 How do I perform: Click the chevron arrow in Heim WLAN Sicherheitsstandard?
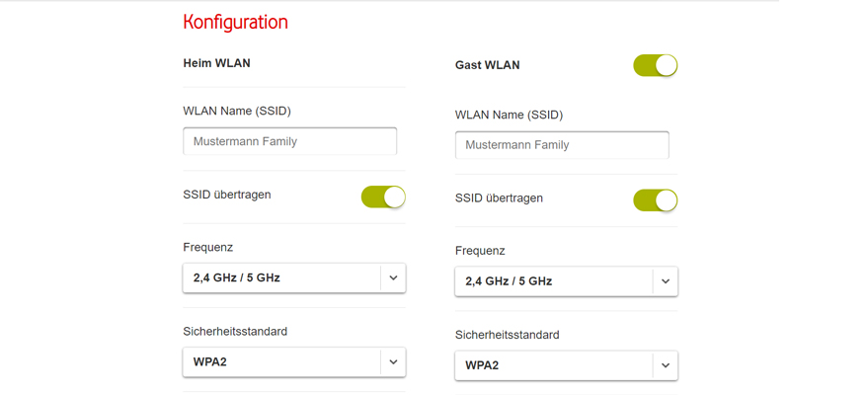393,362
